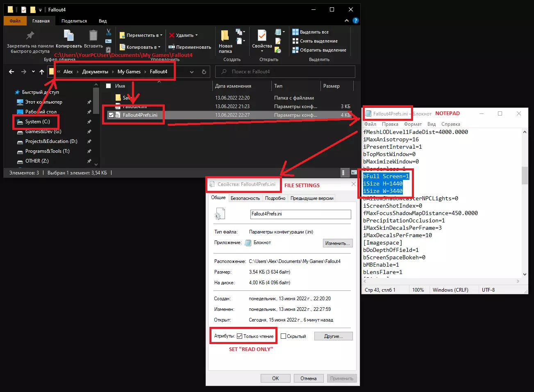Click the search box Поиск в: Fallout4
This screenshot has height=392, width=534.
tap(285, 72)
